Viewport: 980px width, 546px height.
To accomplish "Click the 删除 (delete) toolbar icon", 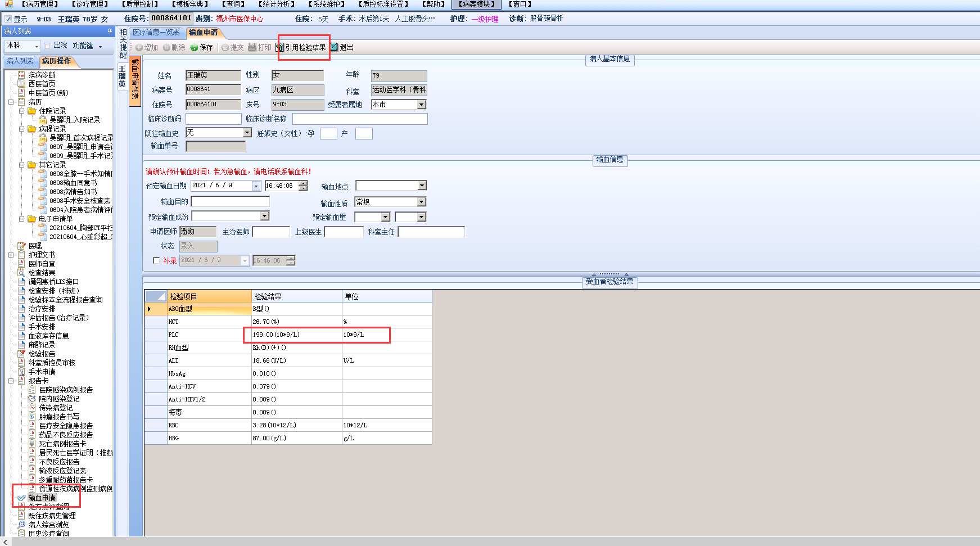I will click(166, 47).
